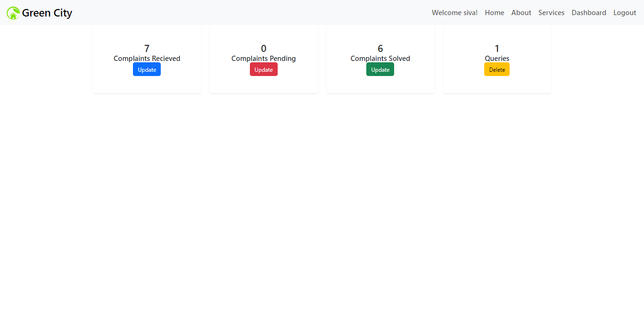Click the number 0 on pending complaints
Image resolution: width=644 pixels, height=313 pixels.
tap(264, 48)
